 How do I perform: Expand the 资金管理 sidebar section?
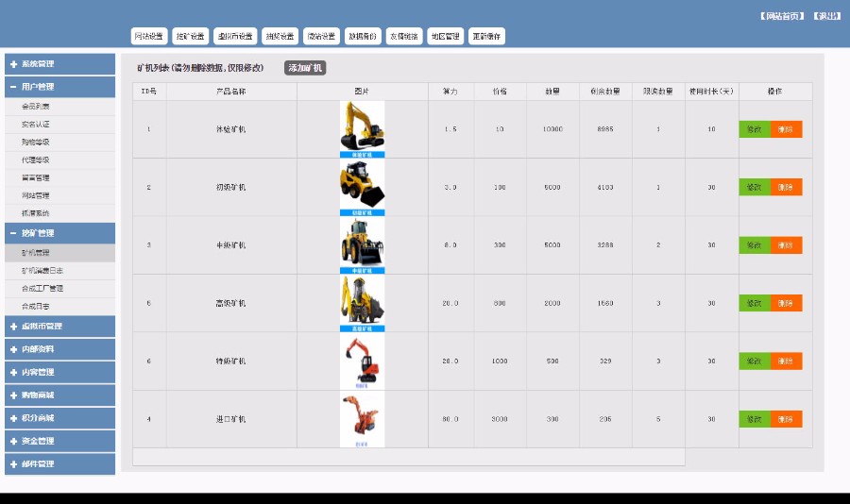[59, 441]
